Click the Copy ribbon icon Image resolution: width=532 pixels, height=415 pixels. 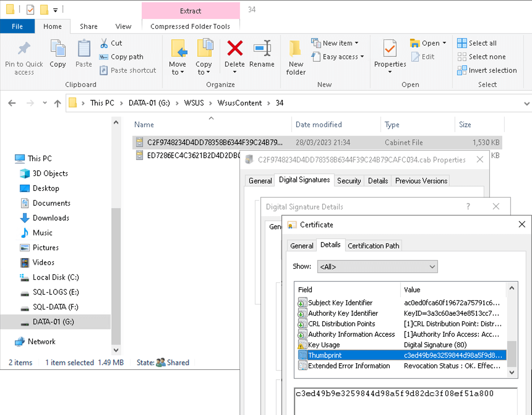pyautogui.click(x=58, y=49)
